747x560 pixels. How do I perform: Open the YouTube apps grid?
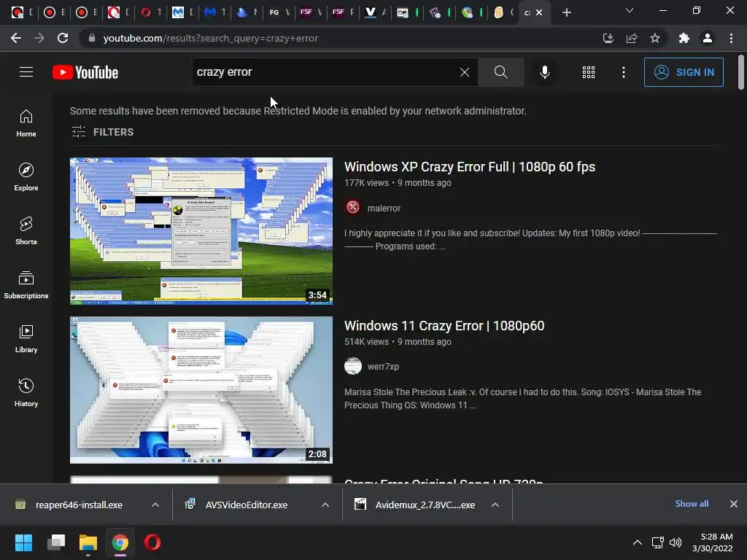pyautogui.click(x=589, y=72)
